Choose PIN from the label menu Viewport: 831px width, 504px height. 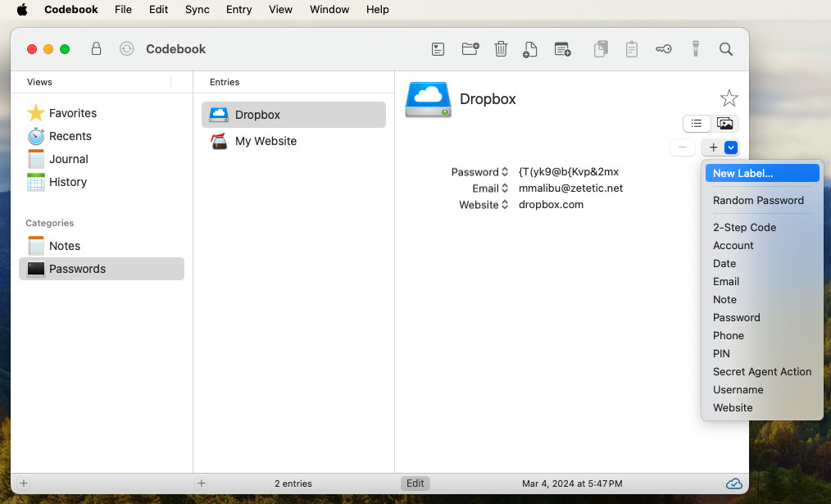click(762, 353)
